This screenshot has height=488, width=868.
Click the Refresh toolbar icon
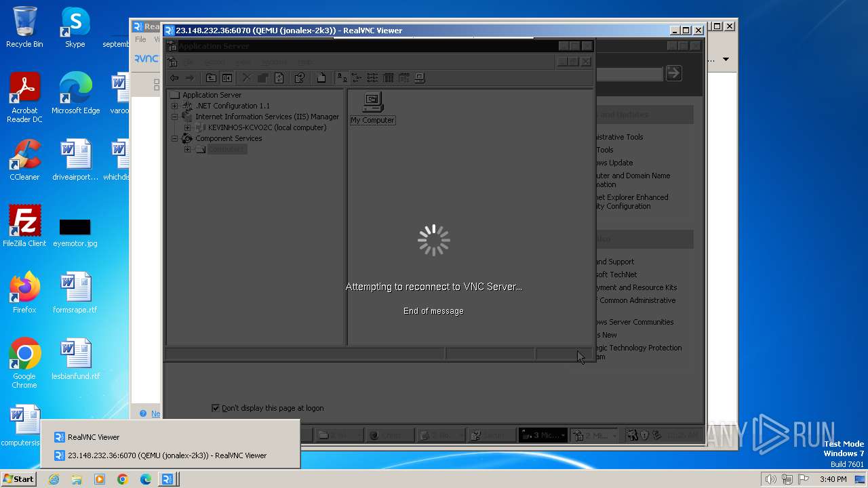pos(279,78)
